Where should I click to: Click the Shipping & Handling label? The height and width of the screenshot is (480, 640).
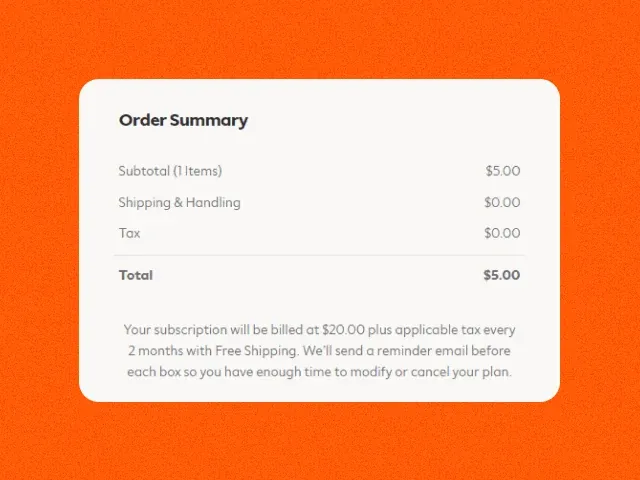point(179,202)
